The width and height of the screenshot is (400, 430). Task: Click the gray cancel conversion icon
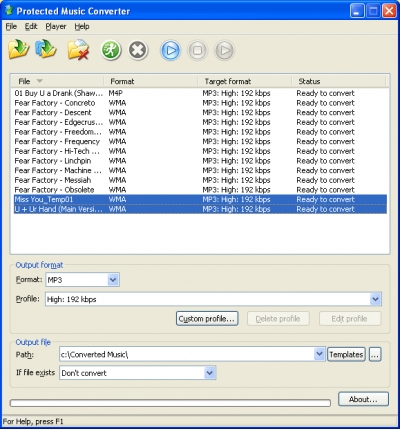tap(138, 50)
